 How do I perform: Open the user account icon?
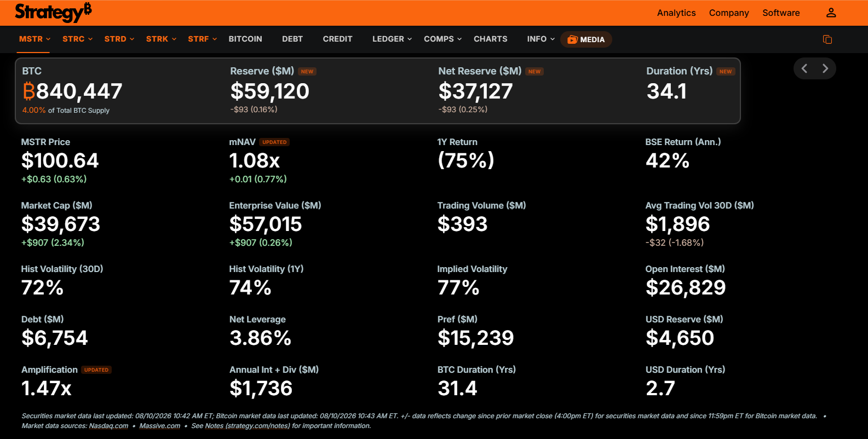click(x=831, y=13)
